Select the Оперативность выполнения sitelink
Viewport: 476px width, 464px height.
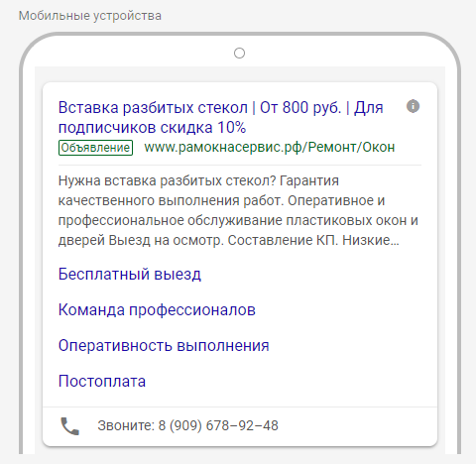coord(164,346)
